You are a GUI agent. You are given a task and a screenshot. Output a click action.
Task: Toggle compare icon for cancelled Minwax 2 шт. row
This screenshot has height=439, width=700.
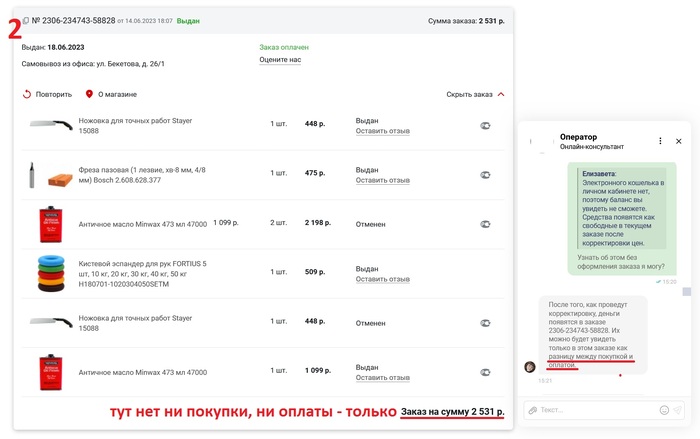485,224
